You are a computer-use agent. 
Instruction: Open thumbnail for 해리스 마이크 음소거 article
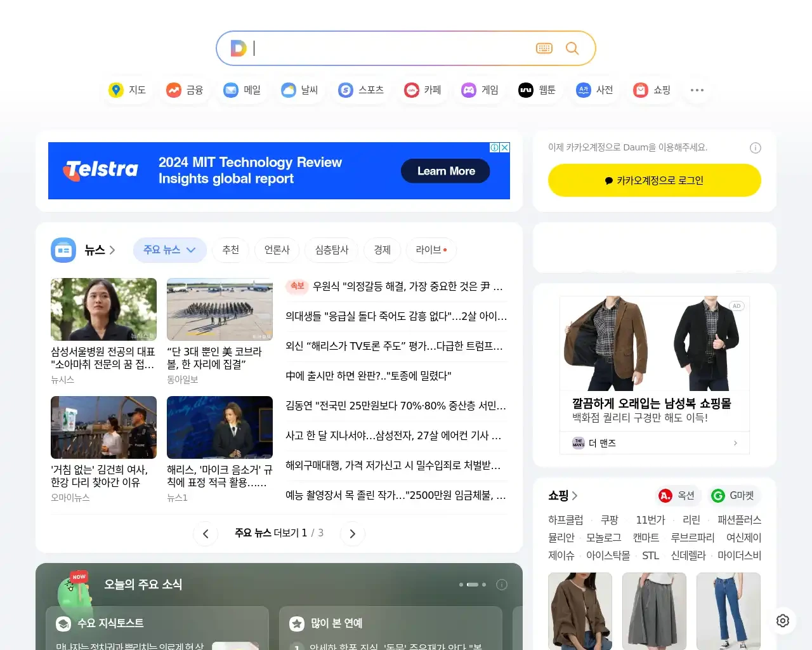click(x=219, y=427)
